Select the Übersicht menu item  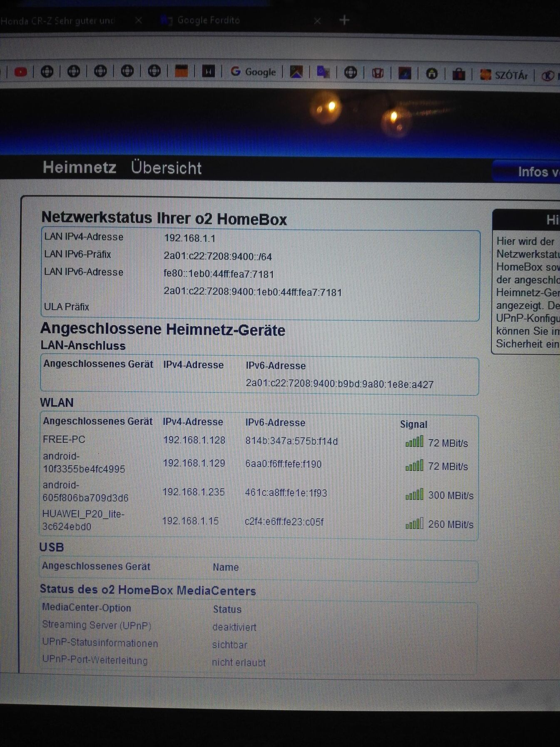coord(166,168)
